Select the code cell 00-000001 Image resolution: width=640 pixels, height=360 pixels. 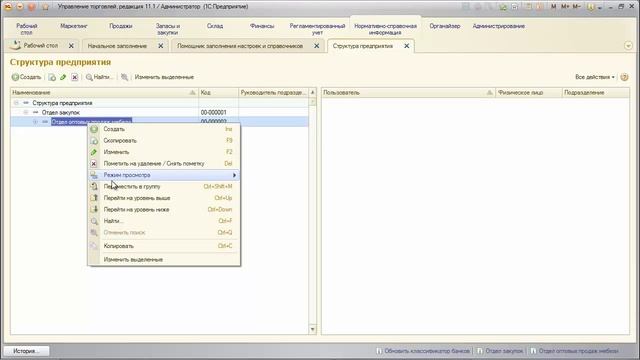[218, 112]
